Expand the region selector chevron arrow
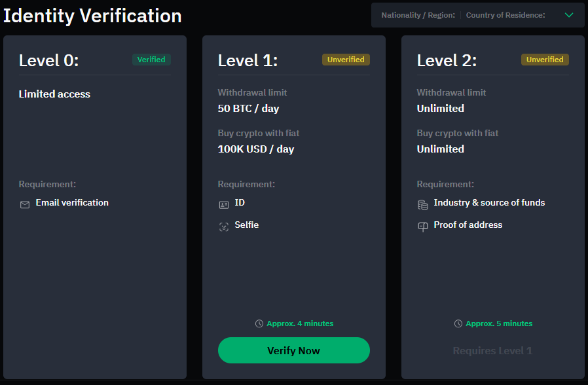The width and height of the screenshot is (588, 385). click(568, 15)
